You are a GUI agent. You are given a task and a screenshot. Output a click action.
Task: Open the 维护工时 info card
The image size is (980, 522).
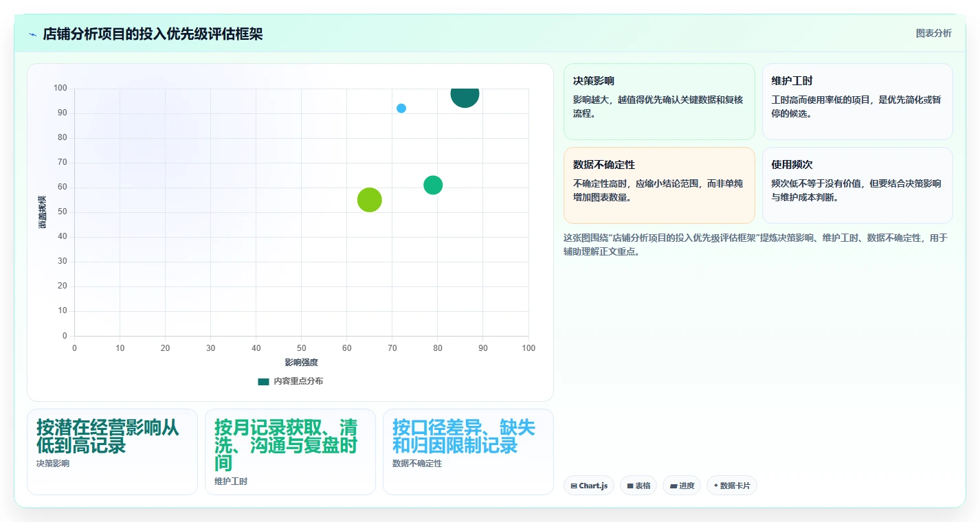857,102
